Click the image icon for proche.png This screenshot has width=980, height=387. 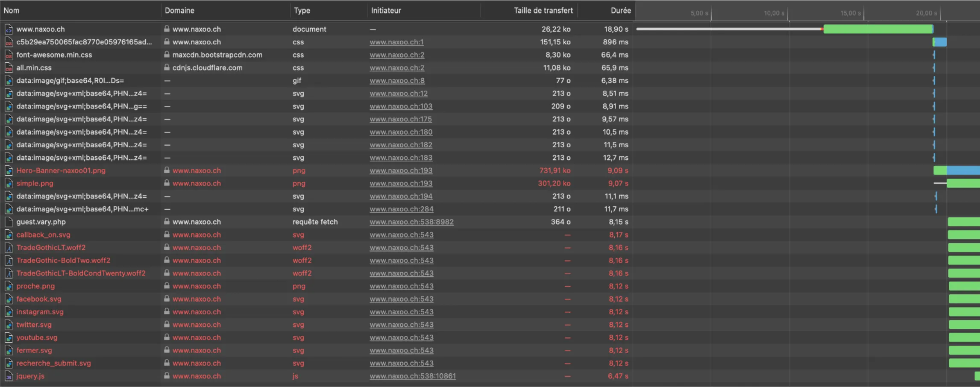9,286
